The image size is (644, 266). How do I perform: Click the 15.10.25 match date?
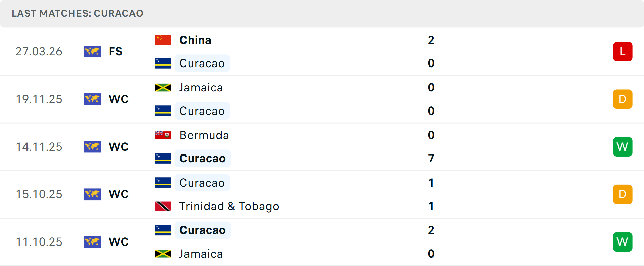39,194
